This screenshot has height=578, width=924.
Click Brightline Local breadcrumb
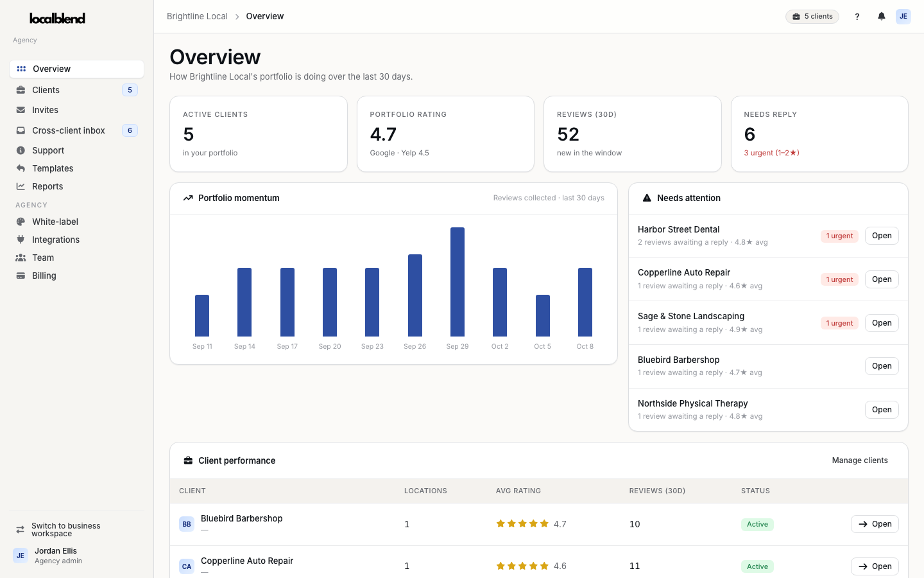tap(197, 17)
